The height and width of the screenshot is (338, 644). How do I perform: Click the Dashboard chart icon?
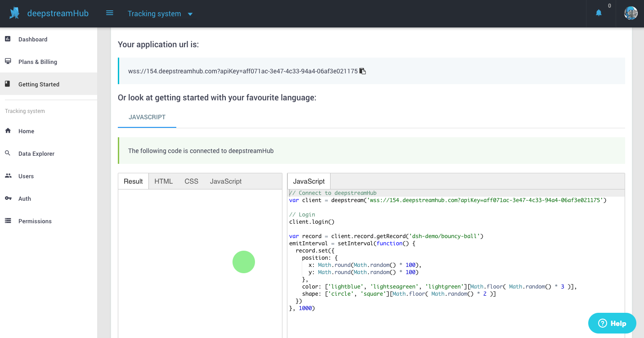pyautogui.click(x=8, y=39)
